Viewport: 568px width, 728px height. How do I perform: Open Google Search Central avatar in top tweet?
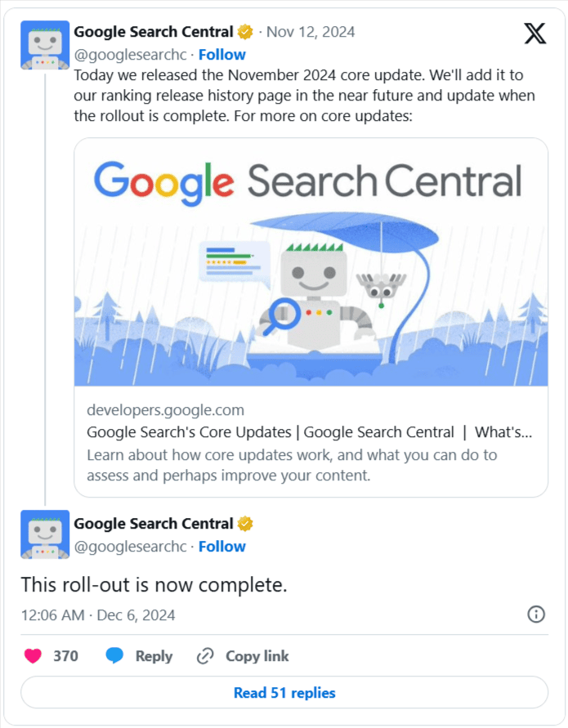(x=44, y=45)
